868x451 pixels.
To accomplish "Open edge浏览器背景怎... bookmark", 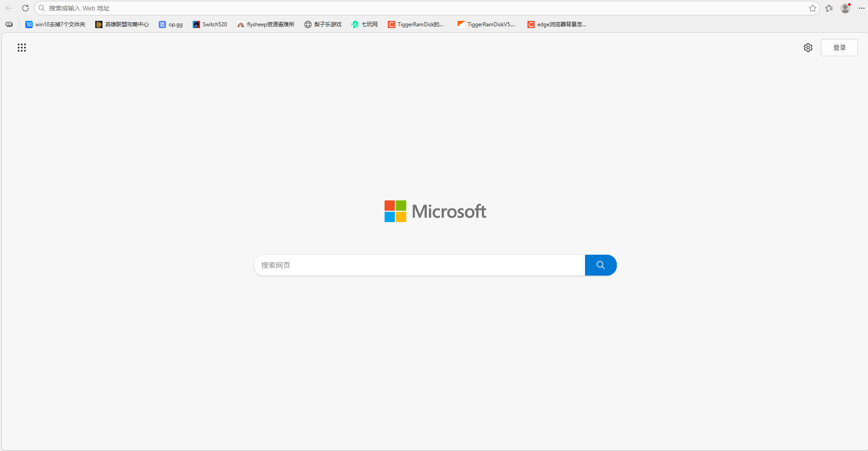I will point(557,24).
